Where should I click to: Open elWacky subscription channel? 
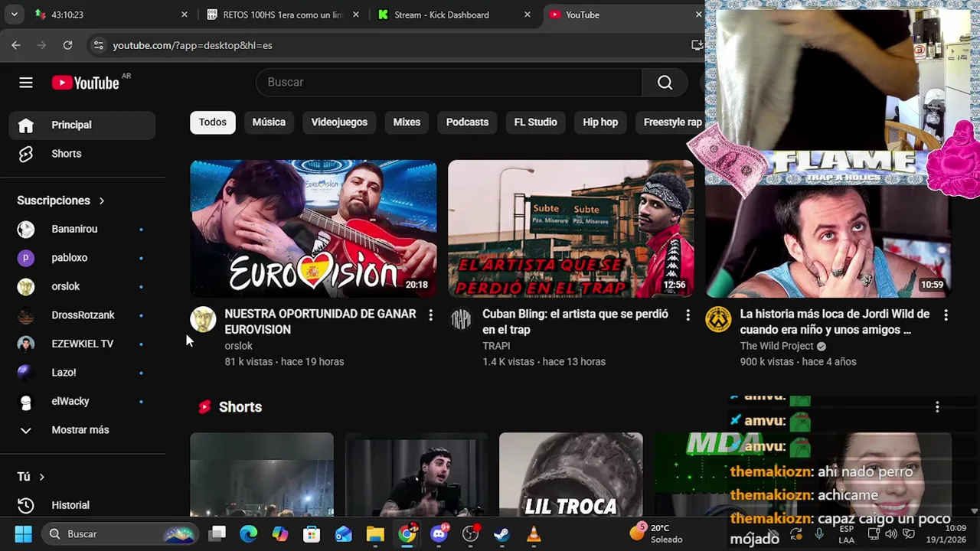coord(82,401)
